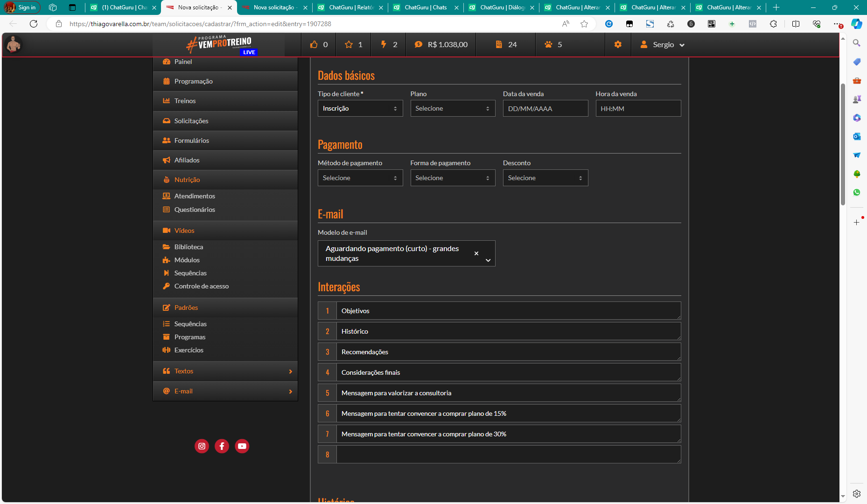
Task: Click the Data da venda field
Action: pos(545,108)
